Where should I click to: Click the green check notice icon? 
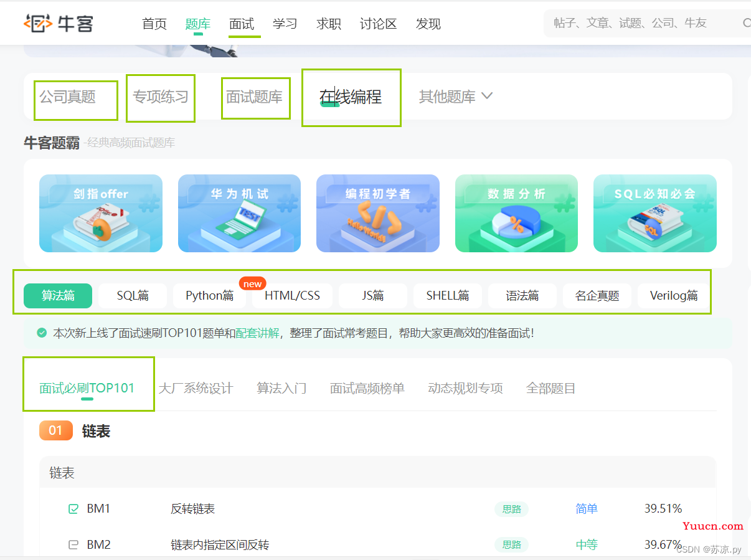coord(42,333)
